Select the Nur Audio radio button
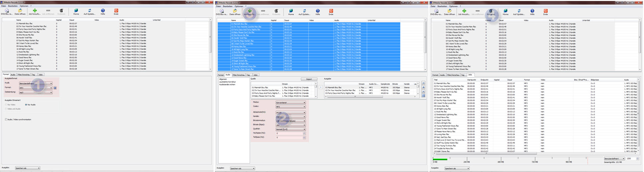 [x=26, y=105]
